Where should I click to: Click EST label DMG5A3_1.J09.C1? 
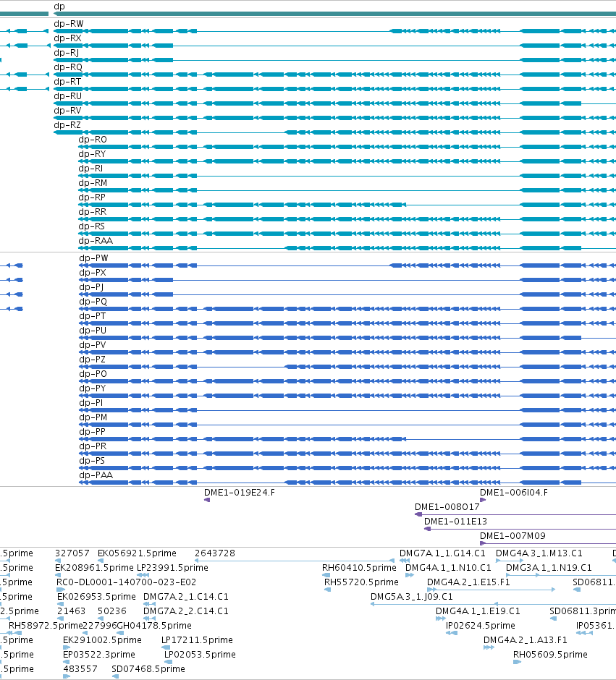coord(412,596)
